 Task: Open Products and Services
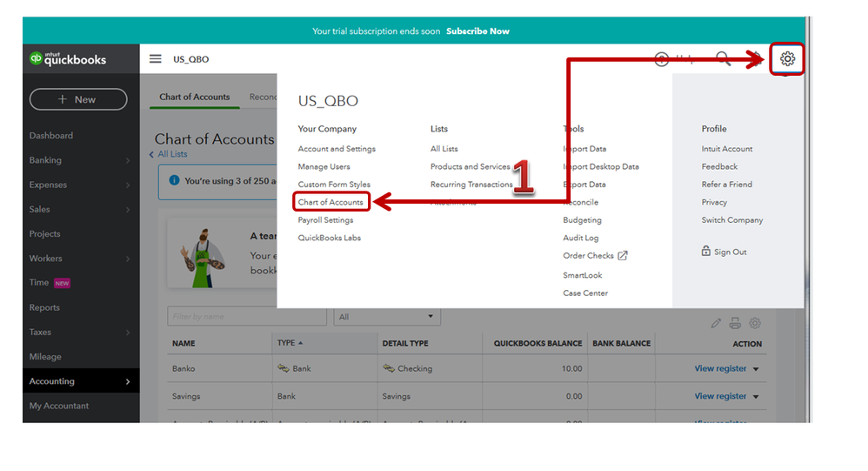(x=470, y=166)
